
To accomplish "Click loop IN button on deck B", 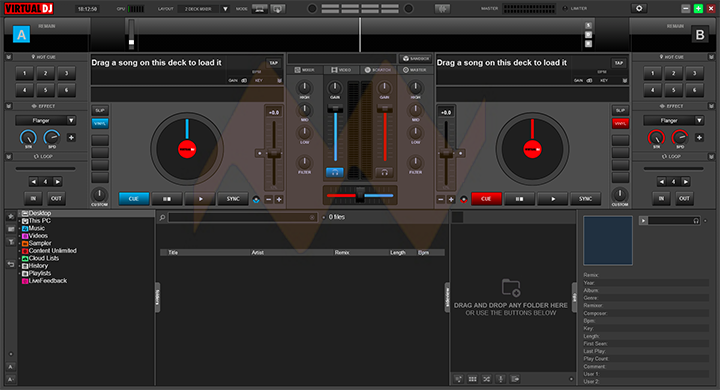I will point(661,198).
